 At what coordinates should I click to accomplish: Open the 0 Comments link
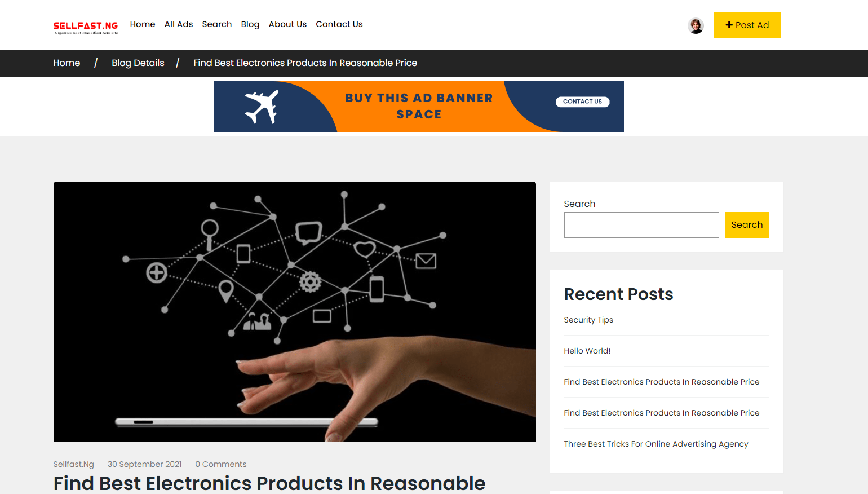pos(221,464)
